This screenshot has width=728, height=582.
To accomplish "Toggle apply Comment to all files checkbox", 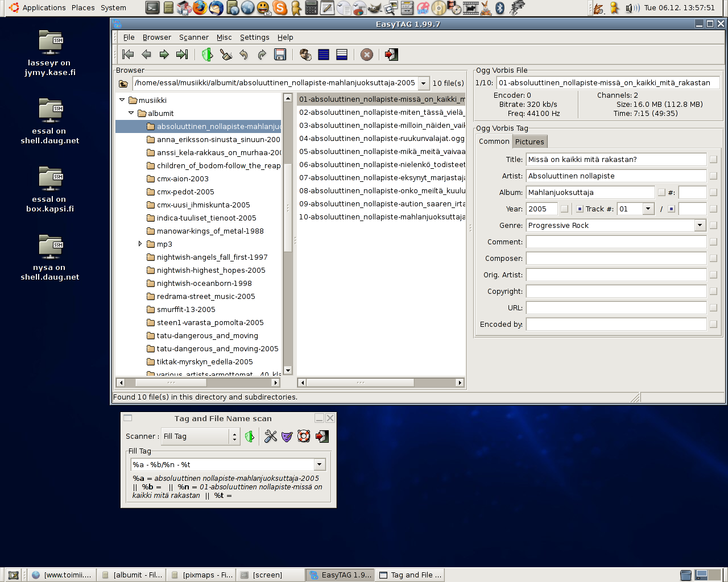I will [x=713, y=242].
